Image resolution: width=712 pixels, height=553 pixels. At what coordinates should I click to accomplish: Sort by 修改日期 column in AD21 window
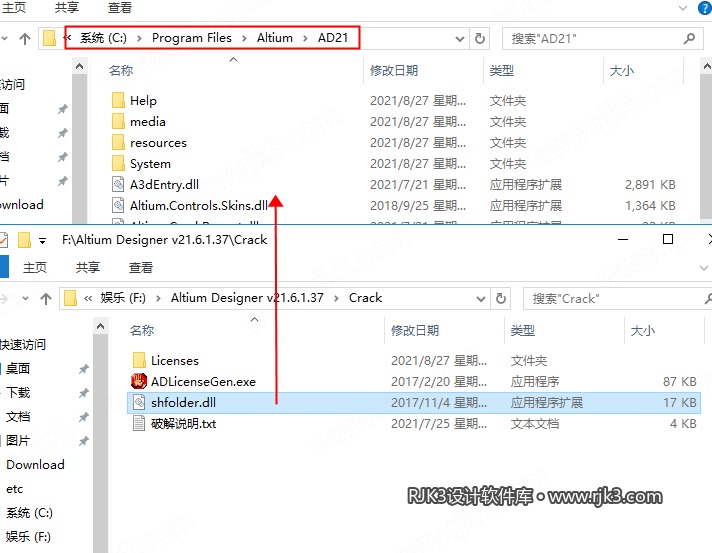click(x=394, y=70)
